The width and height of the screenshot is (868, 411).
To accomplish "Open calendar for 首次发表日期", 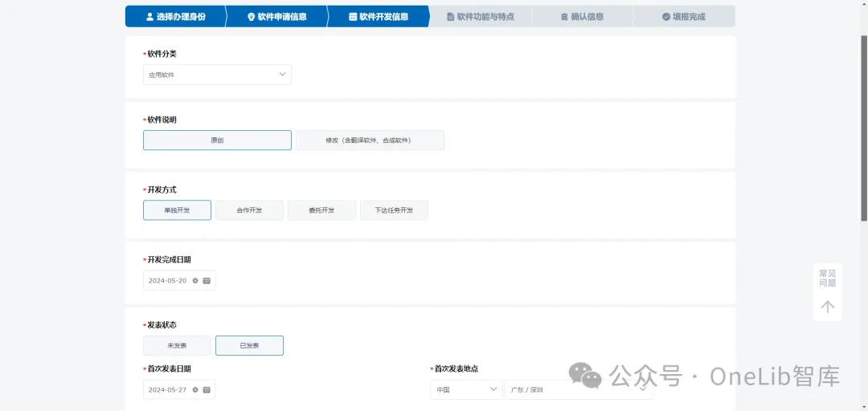I will tap(207, 389).
